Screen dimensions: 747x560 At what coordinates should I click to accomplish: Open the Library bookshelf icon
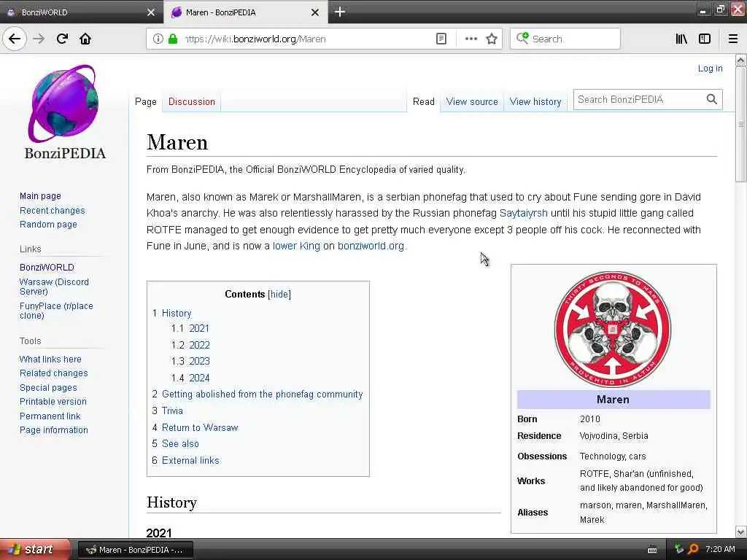click(x=681, y=39)
